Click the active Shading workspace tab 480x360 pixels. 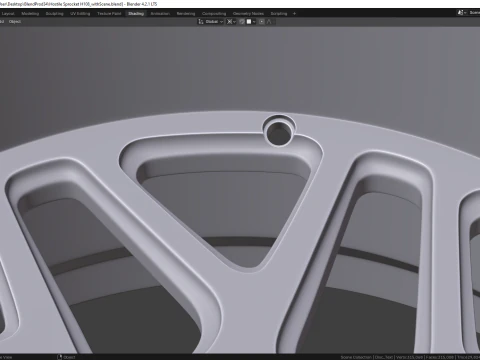pos(136,14)
